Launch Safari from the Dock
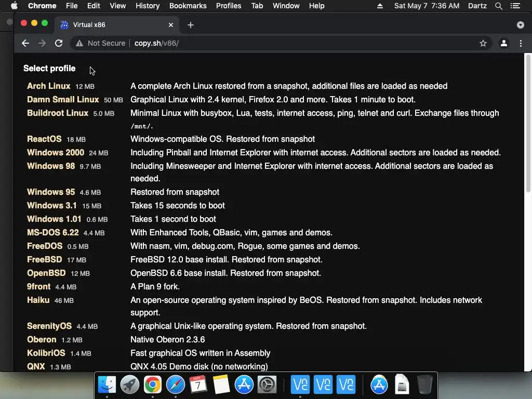532x399 pixels. 176,385
